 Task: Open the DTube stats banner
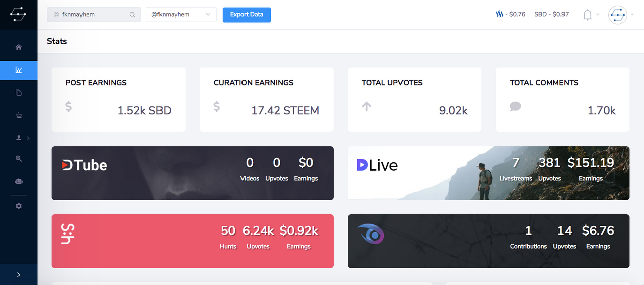point(193,173)
